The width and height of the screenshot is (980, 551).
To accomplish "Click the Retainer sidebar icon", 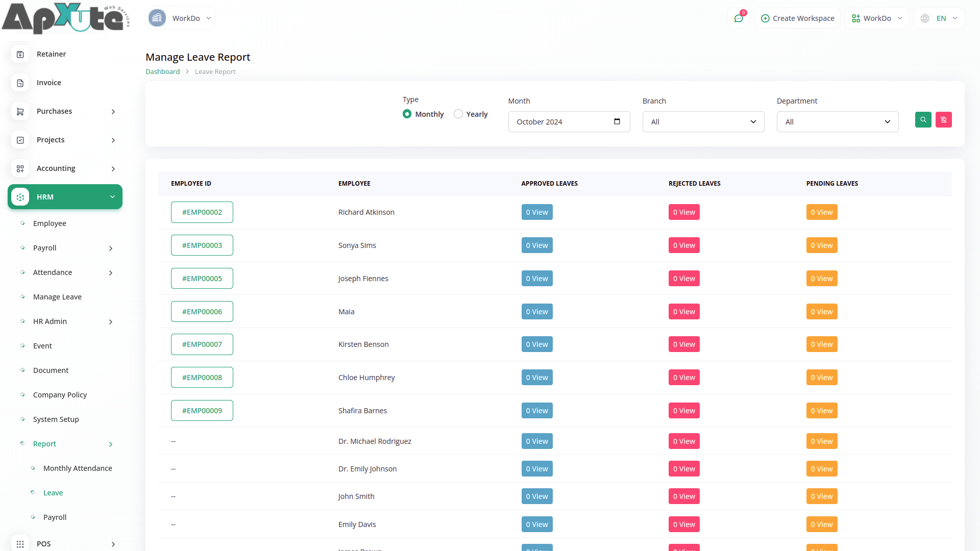I will tap(20, 54).
